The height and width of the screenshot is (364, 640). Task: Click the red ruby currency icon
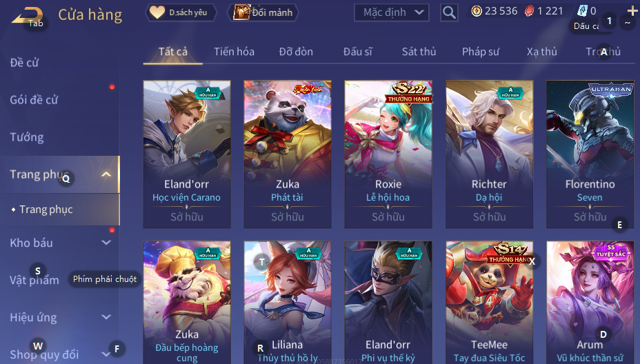tap(529, 11)
